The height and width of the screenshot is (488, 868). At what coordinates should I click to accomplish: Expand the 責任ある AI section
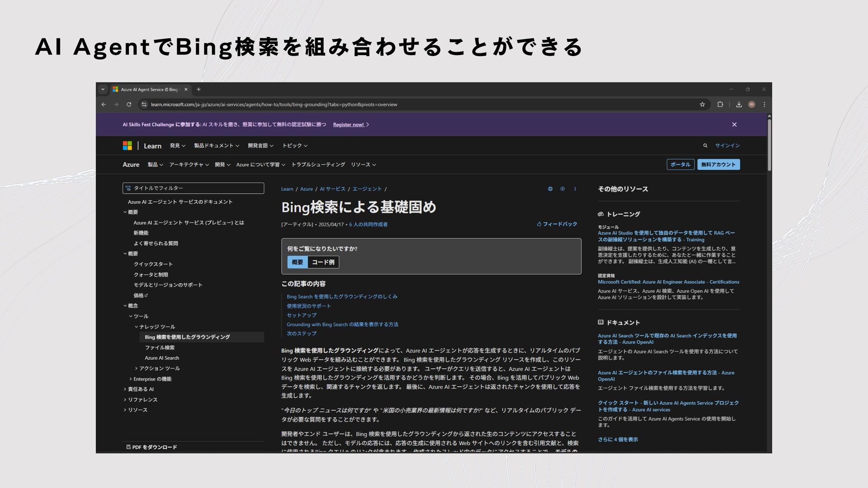(140, 389)
